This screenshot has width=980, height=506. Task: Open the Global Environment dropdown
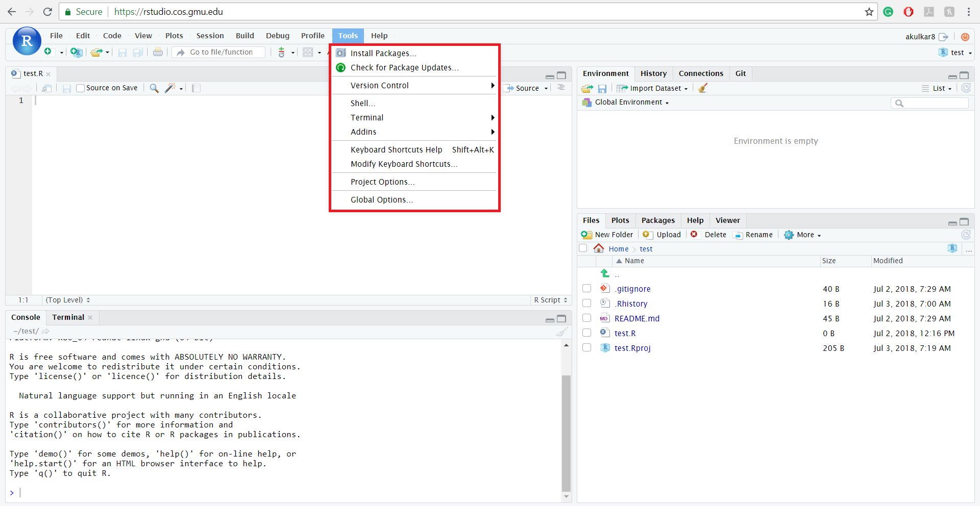[626, 103]
